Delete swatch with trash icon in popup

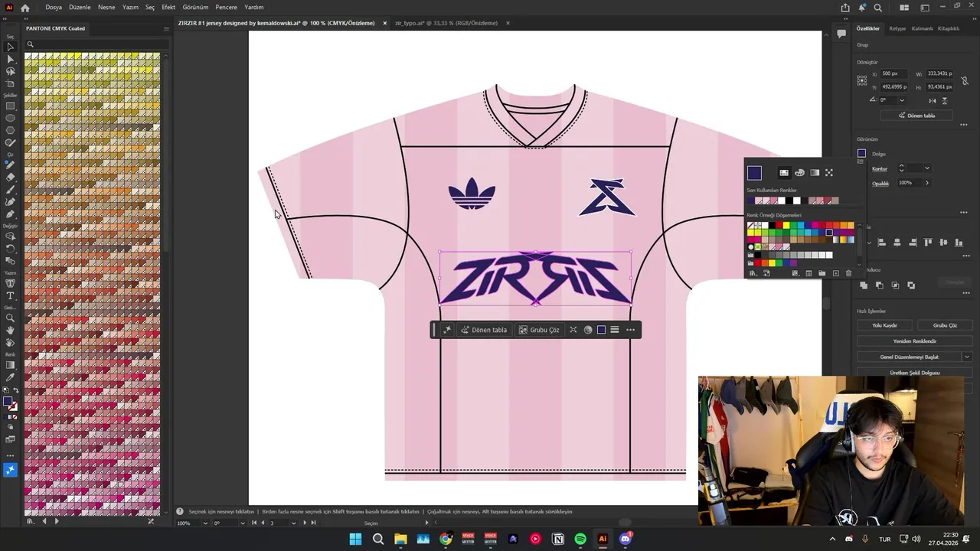(848, 273)
